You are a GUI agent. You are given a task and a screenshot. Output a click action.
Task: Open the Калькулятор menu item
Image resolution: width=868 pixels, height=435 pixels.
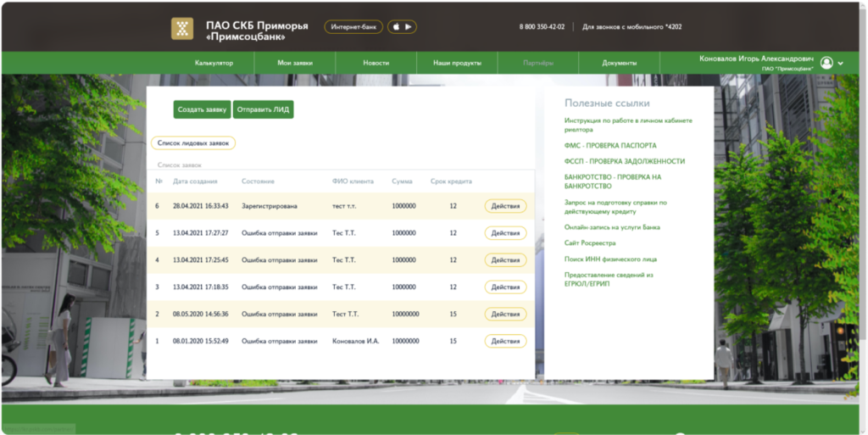[214, 64]
